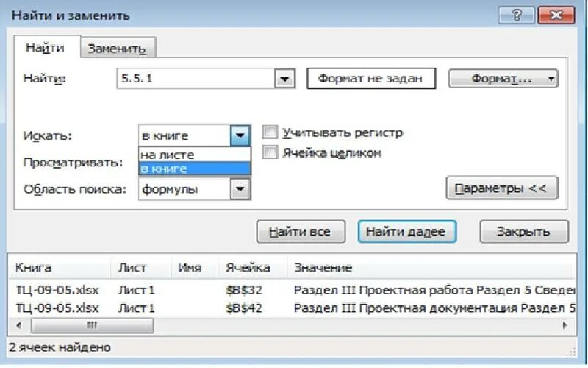Close the Найти и заменить dialog
588x368 pixels.
coord(556,15)
